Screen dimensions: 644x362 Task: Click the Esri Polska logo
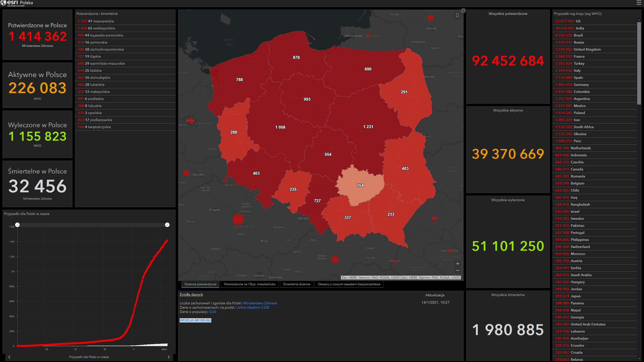[17, 3]
